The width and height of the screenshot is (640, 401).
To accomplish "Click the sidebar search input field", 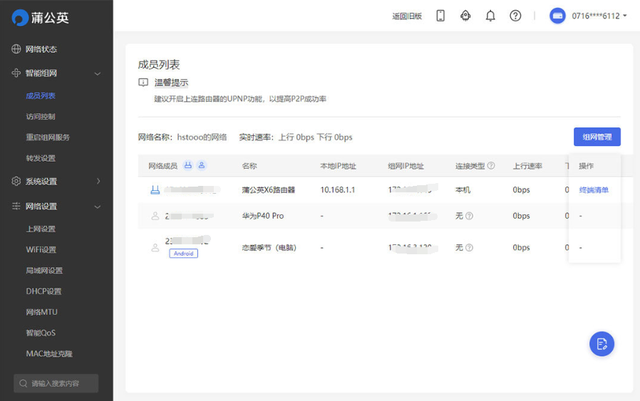I will (60, 383).
